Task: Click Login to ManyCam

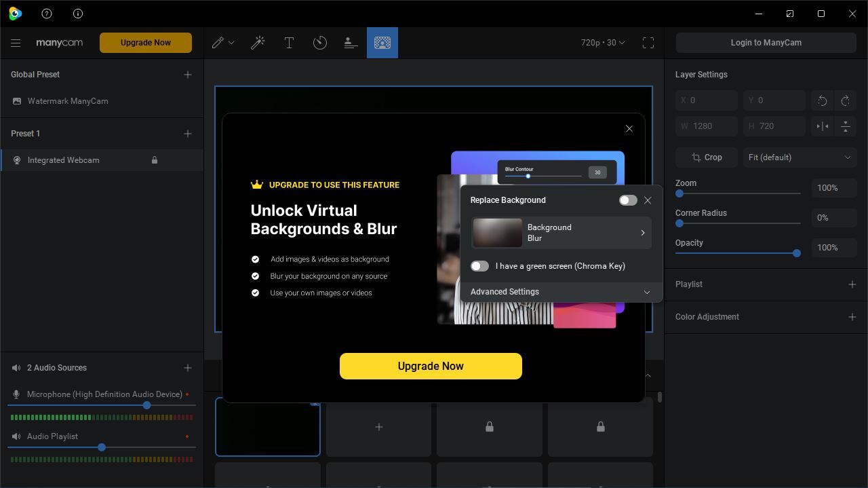Action: point(766,43)
